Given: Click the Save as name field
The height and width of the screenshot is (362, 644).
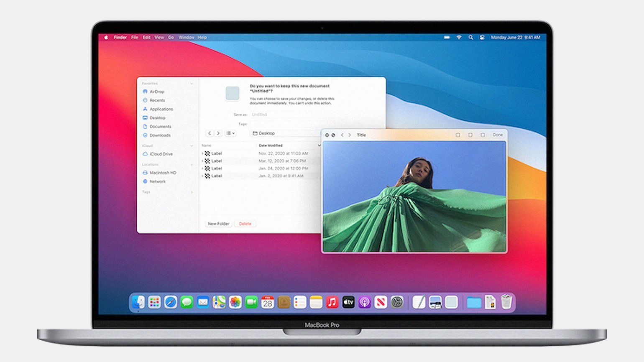Looking at the screenshot, I should click(284, 115).
